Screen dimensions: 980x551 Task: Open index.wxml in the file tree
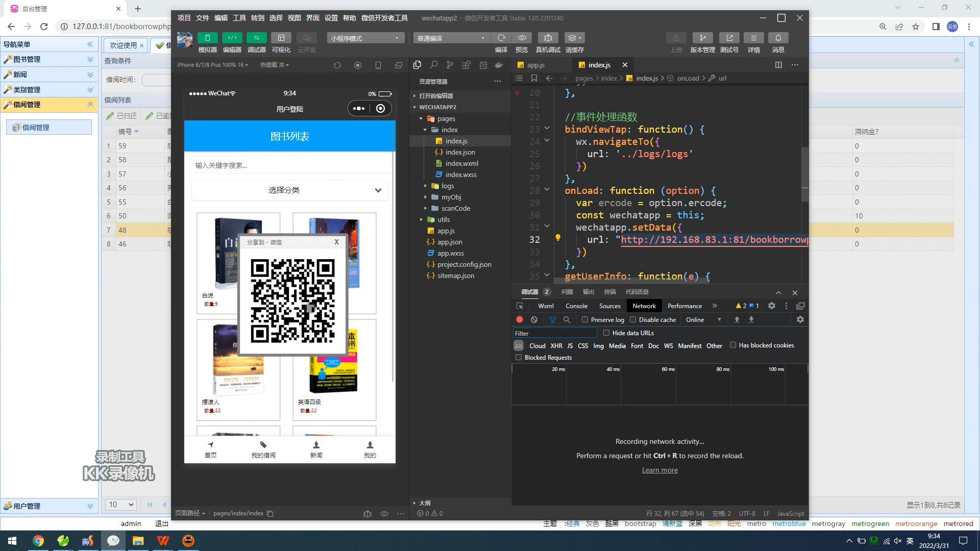click(461, 163)
